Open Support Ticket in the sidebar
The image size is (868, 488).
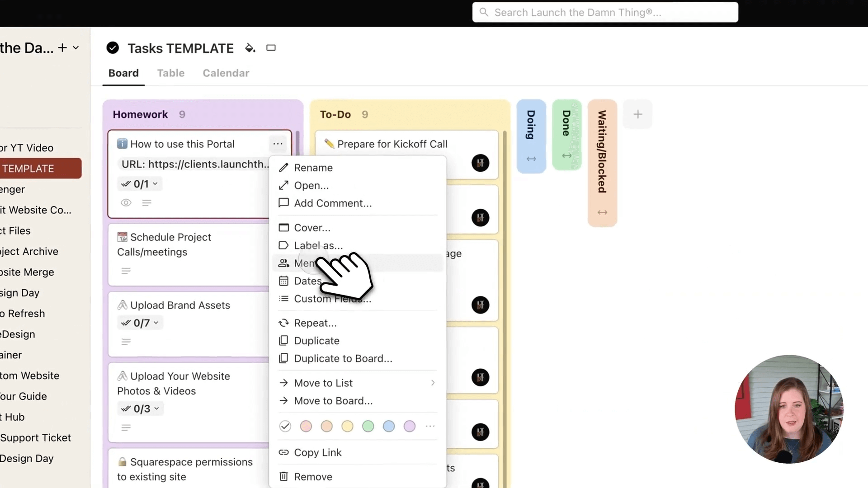[x=35, y=438]
